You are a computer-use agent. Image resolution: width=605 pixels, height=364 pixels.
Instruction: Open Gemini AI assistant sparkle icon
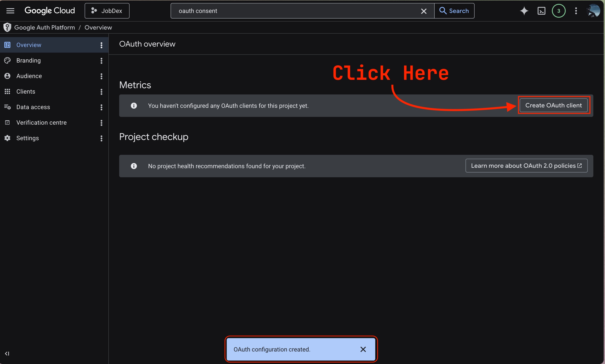click(x=524, y=11)
